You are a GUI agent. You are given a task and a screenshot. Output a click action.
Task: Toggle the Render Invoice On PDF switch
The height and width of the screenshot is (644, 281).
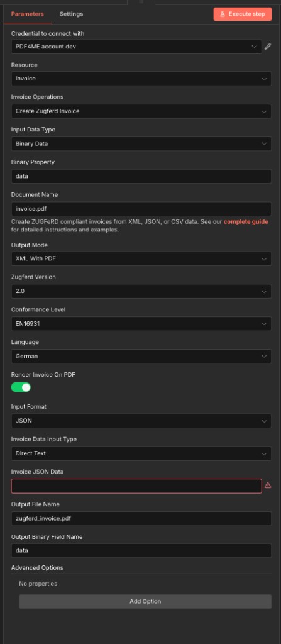coord(21,387)
